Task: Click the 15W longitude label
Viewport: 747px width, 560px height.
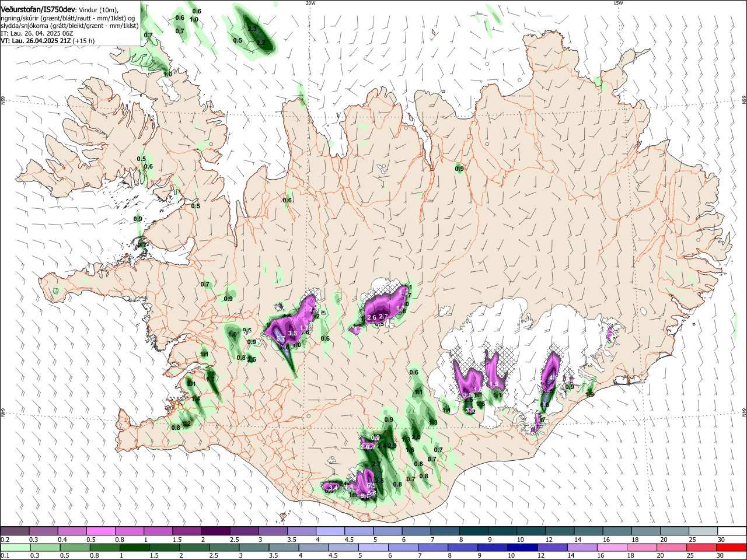Action: [x=618, y=3]
